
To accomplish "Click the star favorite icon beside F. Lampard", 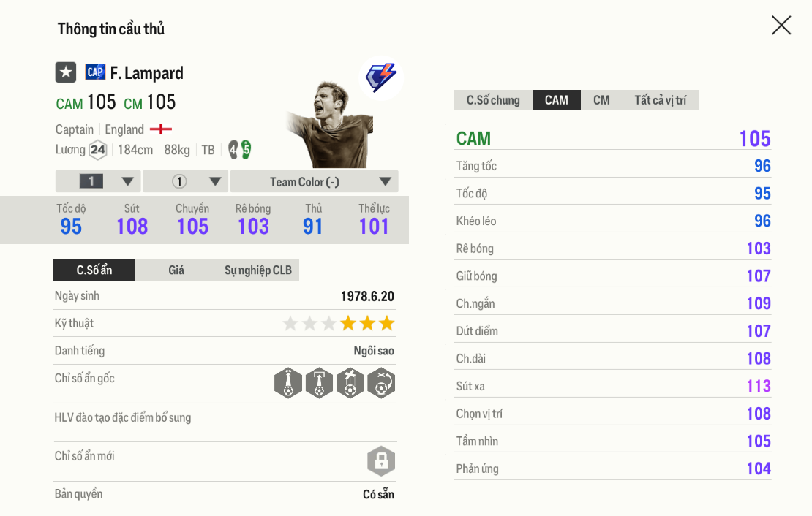I will click(66, 72).
